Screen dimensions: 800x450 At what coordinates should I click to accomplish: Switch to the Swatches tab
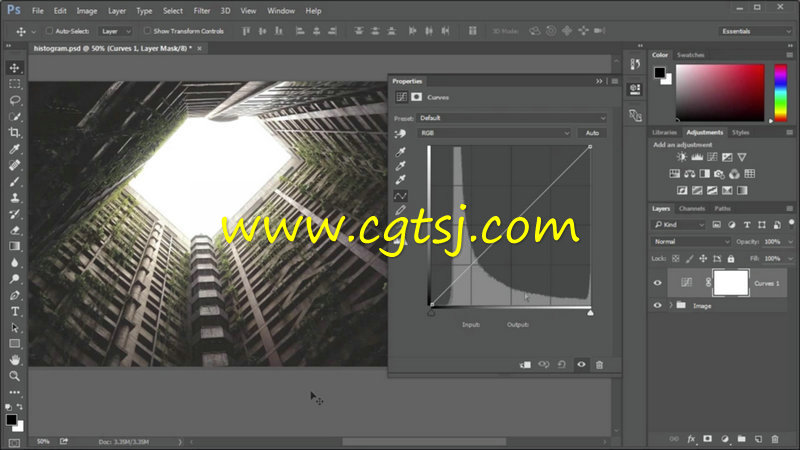point(690,55)
